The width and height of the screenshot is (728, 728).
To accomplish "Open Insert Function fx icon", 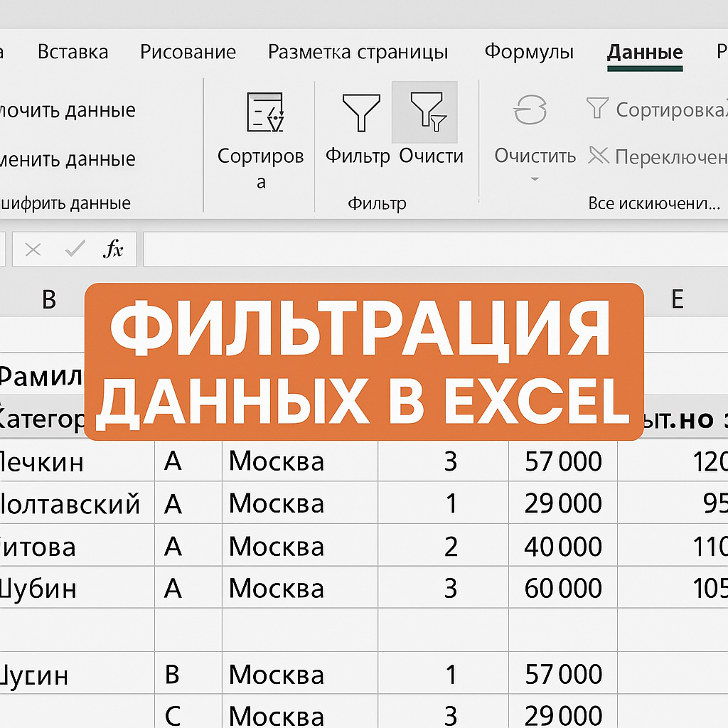I will [113, 249].
